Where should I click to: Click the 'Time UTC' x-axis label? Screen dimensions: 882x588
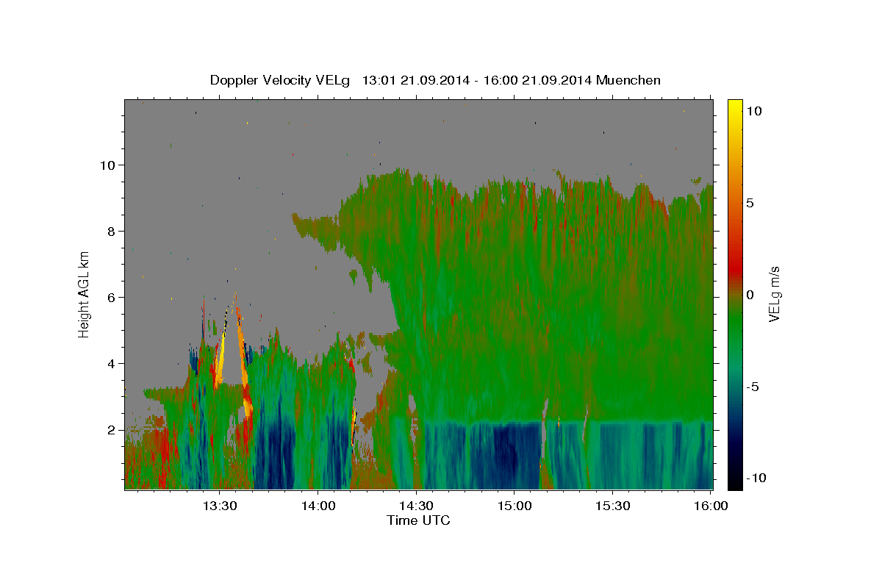click(418, 520)
